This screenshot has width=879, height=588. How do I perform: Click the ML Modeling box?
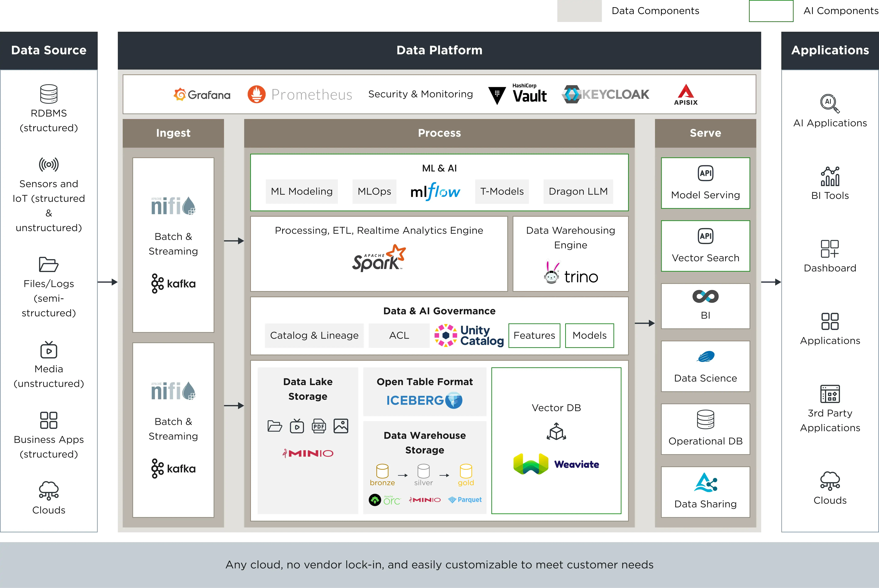point(302,191)
